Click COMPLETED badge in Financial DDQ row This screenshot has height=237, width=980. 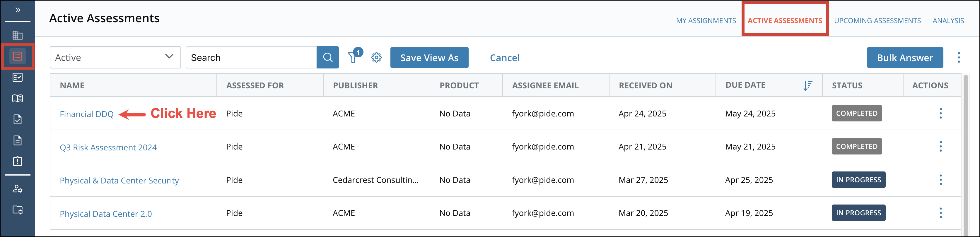[856, 113]
